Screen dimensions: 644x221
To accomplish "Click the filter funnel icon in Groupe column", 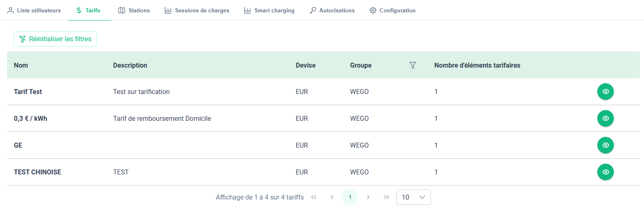I will coord(412,65).
